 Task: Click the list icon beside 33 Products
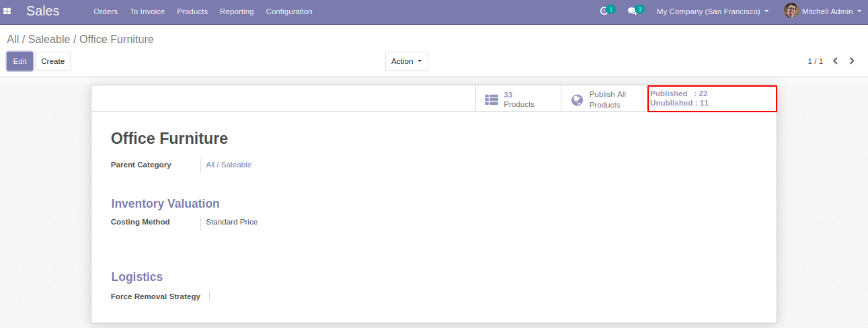point(491,99)
